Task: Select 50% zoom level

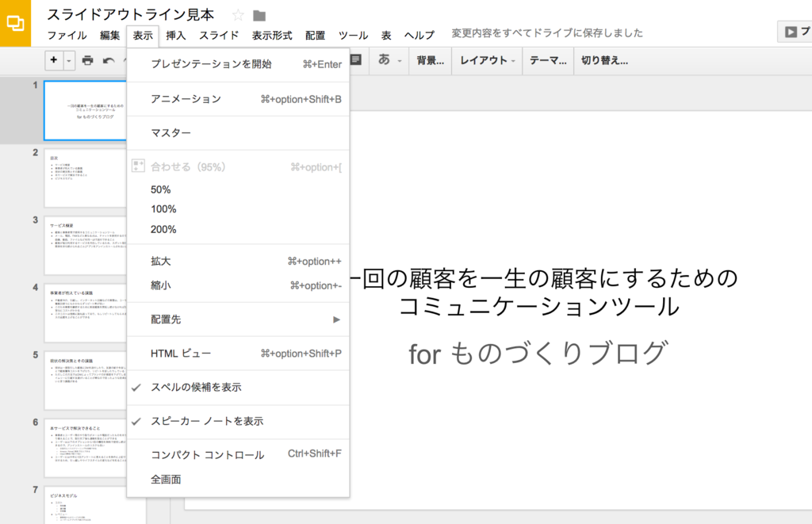Action: tap(238, 189)
